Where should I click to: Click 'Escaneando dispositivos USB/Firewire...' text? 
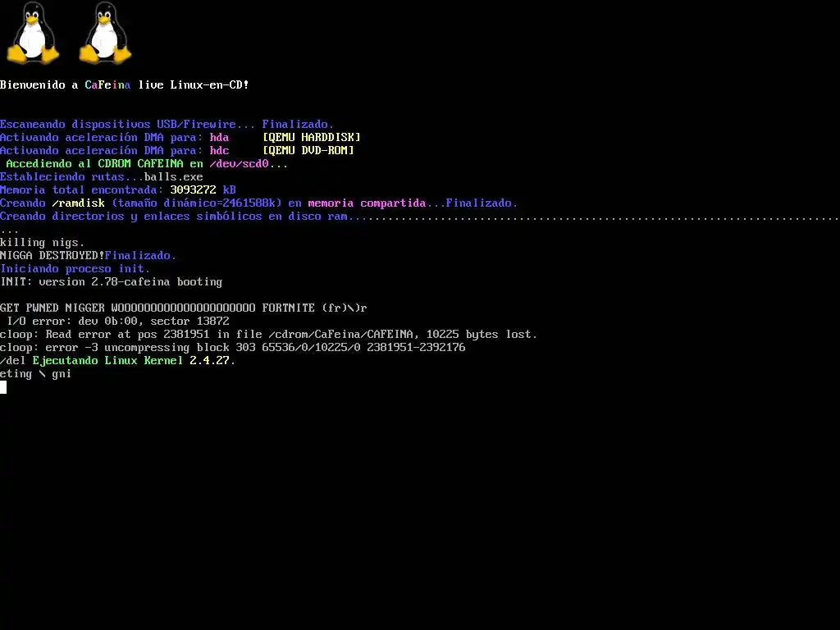coord(127,125)
